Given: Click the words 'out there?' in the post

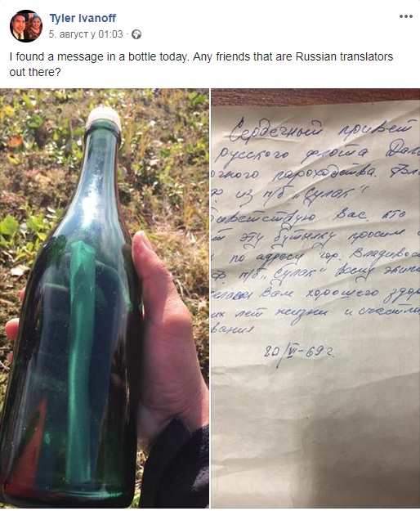Looking at the screenshot, I should point(35,72).
